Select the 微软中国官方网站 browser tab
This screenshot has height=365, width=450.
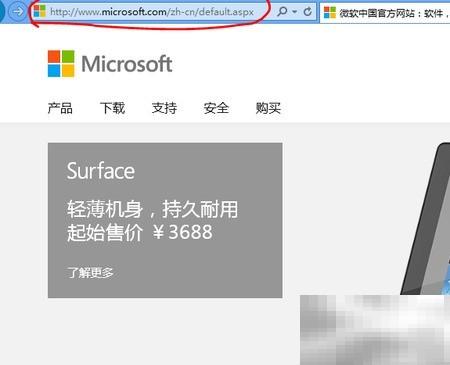pyautogui.click(x=385, y=13)
